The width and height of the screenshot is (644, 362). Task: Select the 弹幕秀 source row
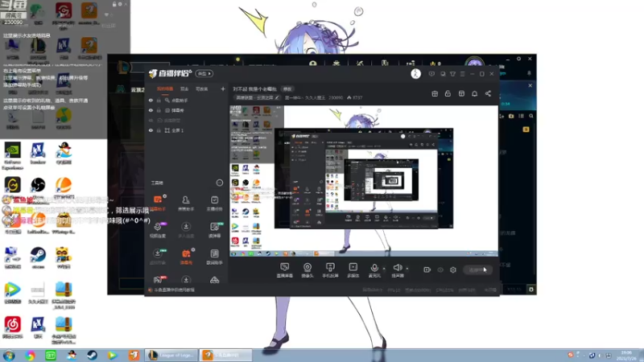[x=187, y=110]
